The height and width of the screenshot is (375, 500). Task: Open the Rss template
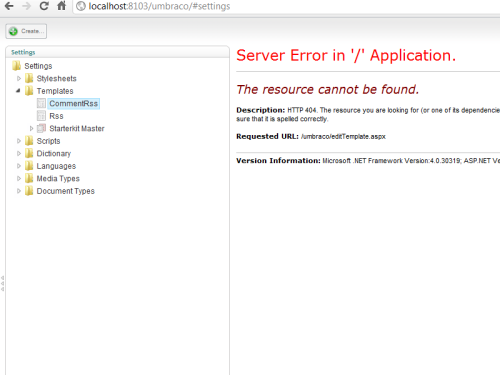point(56,116)
